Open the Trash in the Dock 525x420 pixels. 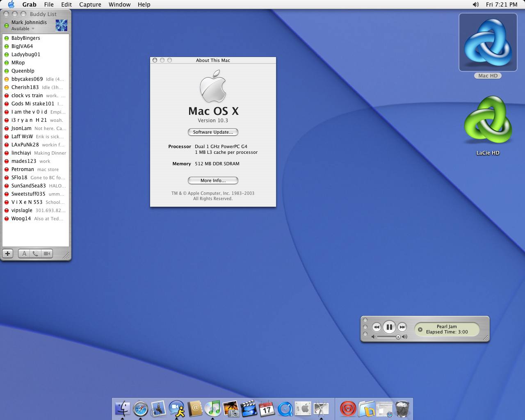click(x=403, y=409)
